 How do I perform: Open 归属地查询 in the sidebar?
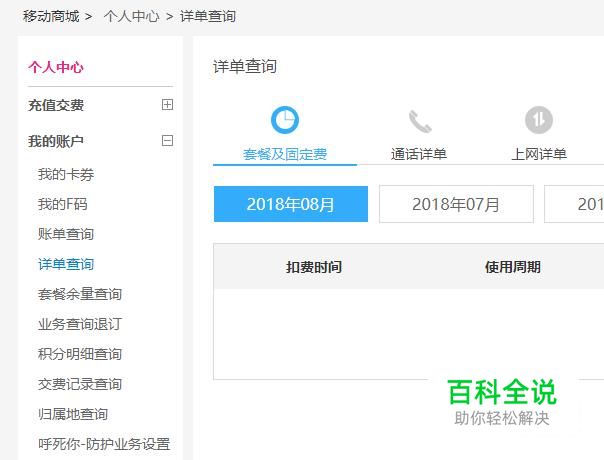73,414
